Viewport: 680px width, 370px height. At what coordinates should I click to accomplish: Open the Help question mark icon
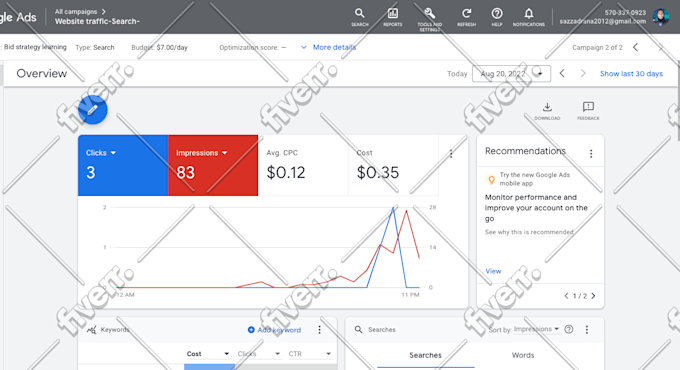click(x=497, y=17)
